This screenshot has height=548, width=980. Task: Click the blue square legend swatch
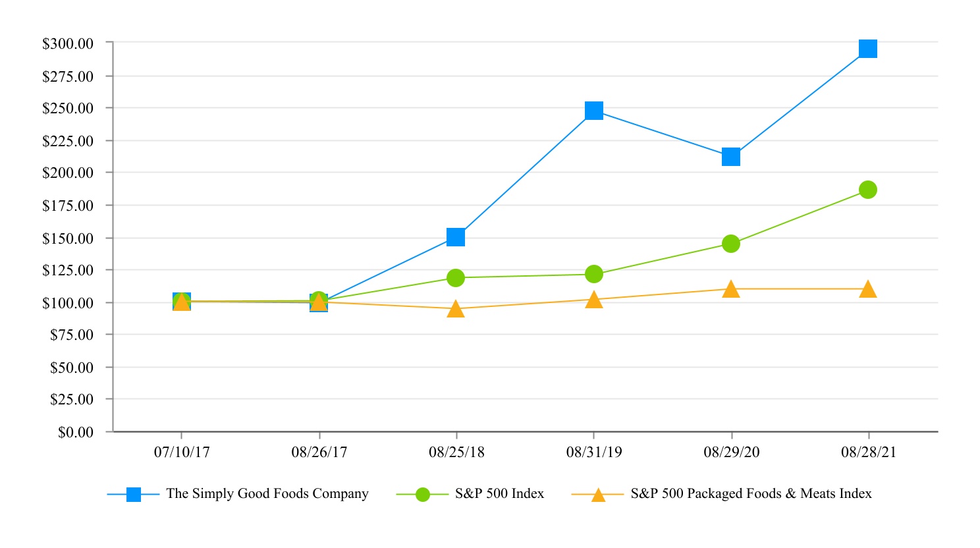(x=134, y=495)
